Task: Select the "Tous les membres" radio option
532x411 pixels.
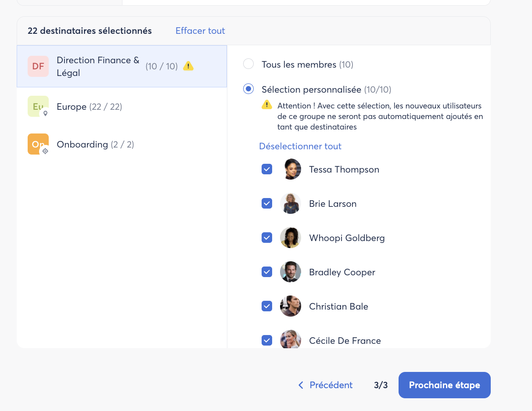Action: pos(248,64)
